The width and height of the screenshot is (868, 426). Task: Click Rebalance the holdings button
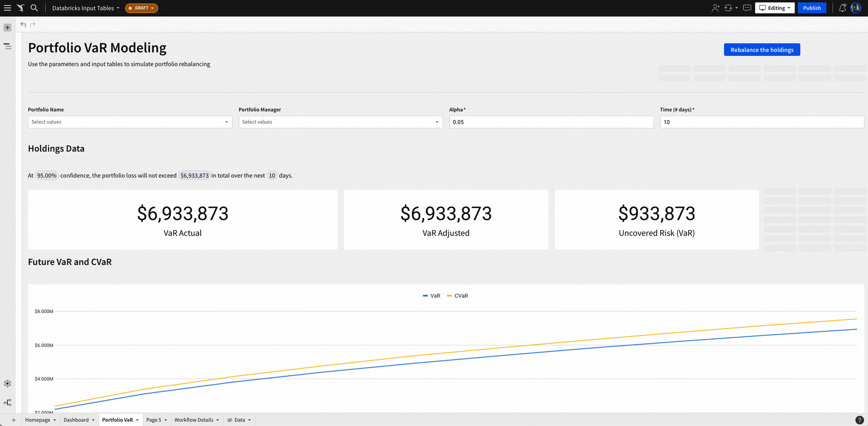pyautogui.click(x=762, y=50)
